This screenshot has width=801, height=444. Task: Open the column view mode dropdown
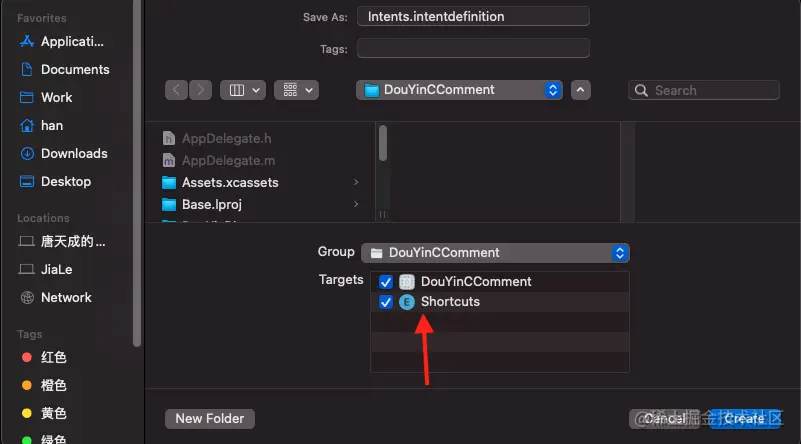pyautogui.click(x=243, y=90)
